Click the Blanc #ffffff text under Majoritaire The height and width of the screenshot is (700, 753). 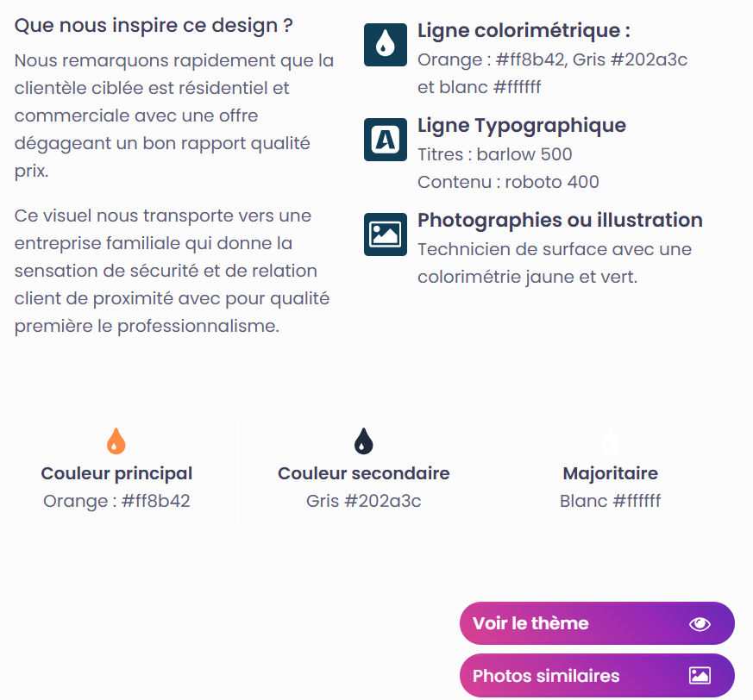(611, 501)
